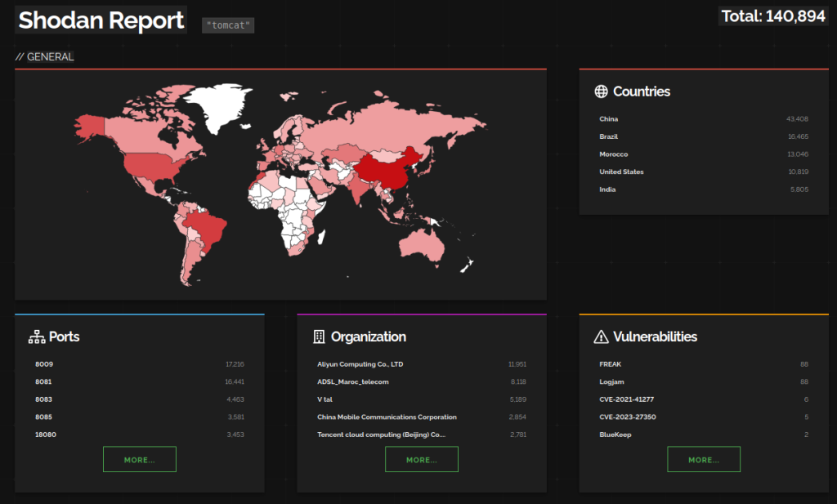Click the Total: 140,894 count
The image size is (837, 504).
pos(773,16)
